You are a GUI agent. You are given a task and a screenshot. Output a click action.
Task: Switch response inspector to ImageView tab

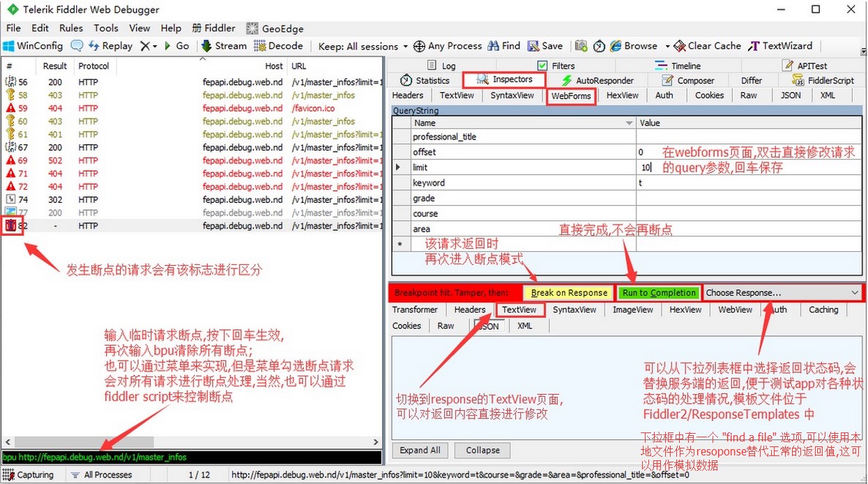pyautogui.click(x=633, y=310)
